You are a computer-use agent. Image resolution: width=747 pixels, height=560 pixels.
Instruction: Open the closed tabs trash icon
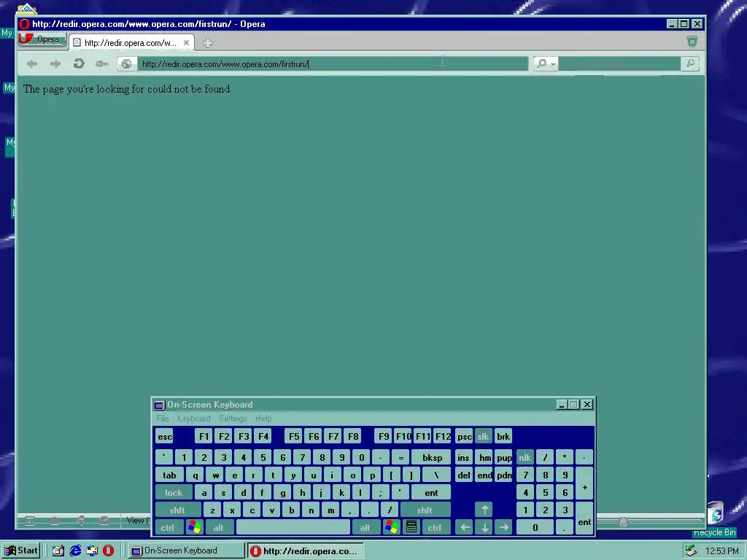click(692, 42)
